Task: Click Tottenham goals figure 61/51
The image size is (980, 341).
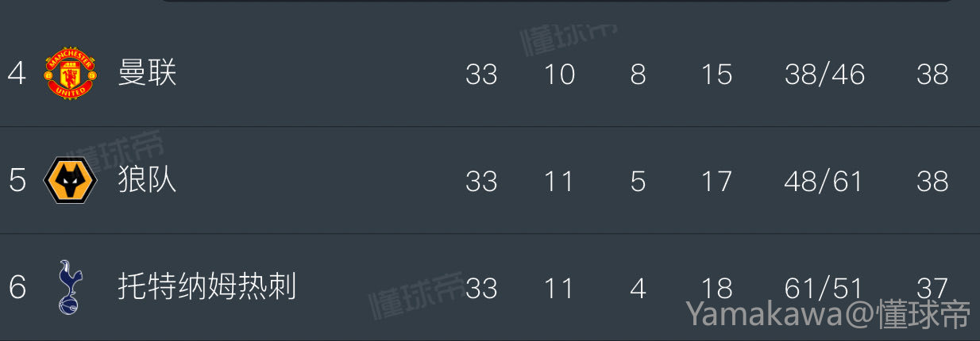Action: tap(824, 287)
